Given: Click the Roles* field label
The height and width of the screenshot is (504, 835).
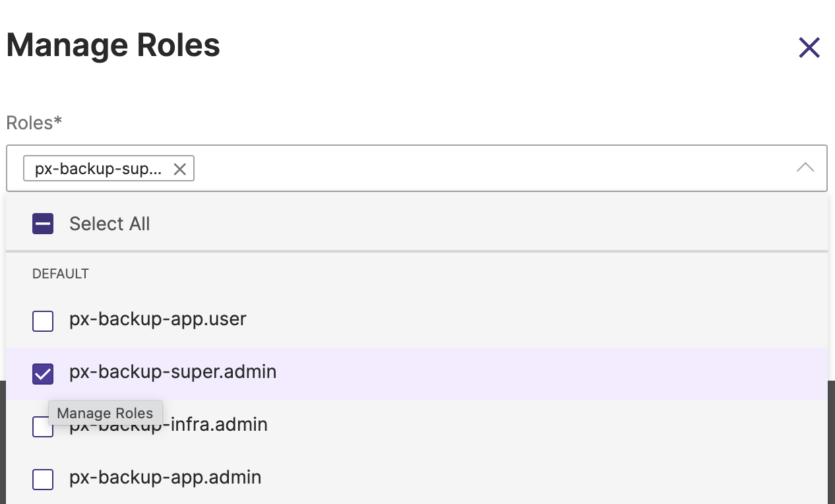Looking at the screenshot, I should pos(34,123).
